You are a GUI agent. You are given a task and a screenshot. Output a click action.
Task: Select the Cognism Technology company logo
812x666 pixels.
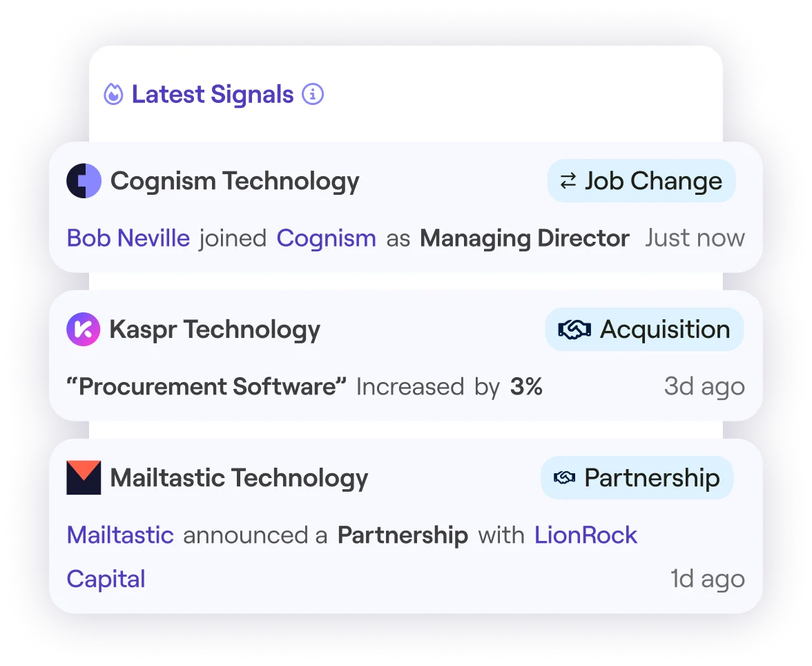tap(84, 181)
